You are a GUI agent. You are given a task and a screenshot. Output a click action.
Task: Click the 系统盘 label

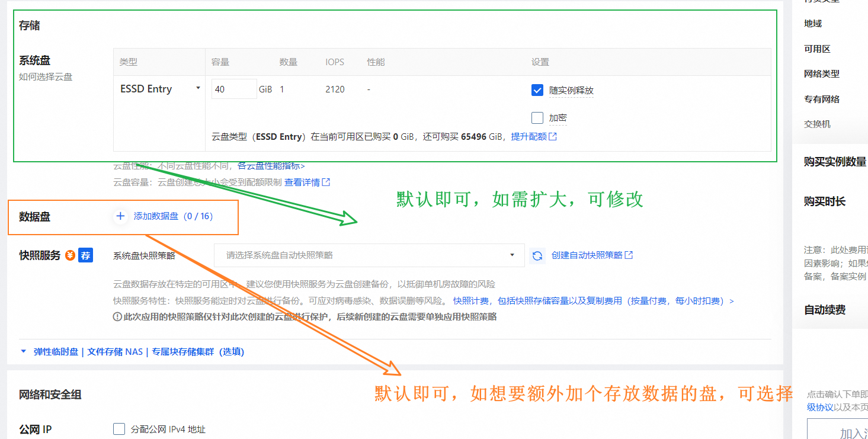[x=34, y=60]
